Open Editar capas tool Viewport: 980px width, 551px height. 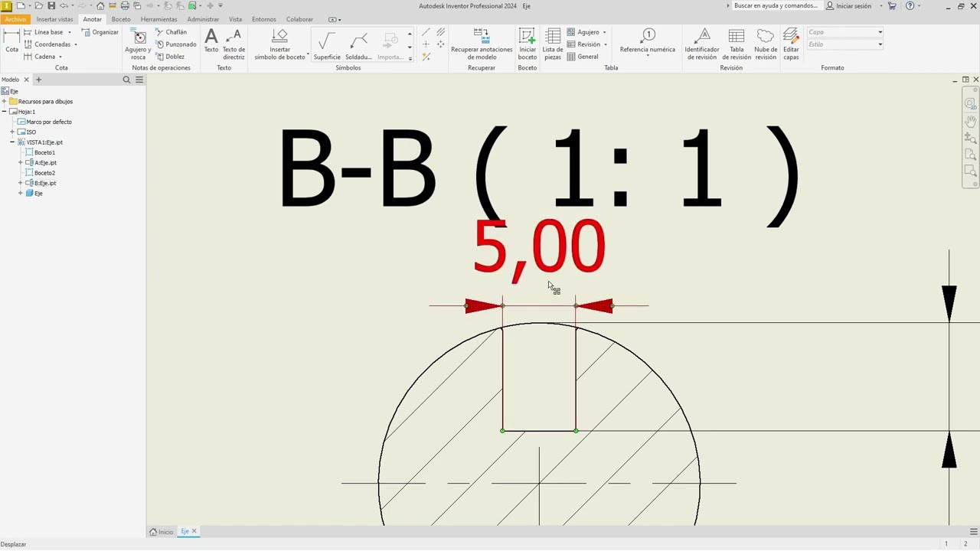tap(791, 44)
